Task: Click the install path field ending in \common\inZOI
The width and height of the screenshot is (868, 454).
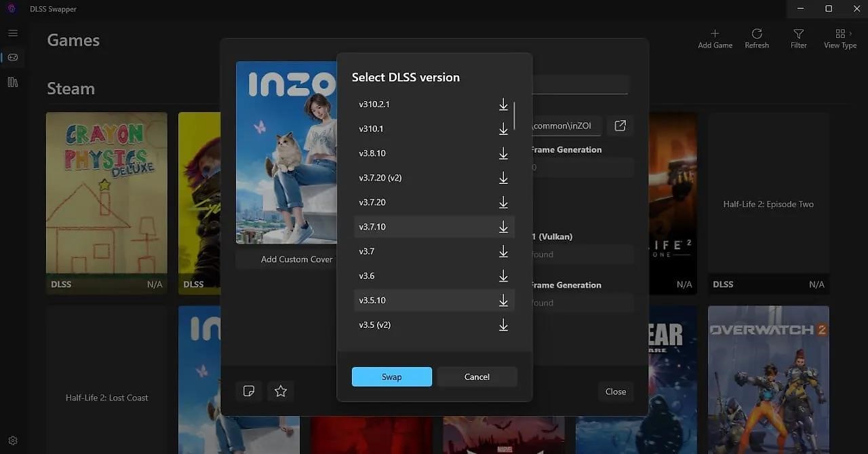Action: tap(566, 126)
